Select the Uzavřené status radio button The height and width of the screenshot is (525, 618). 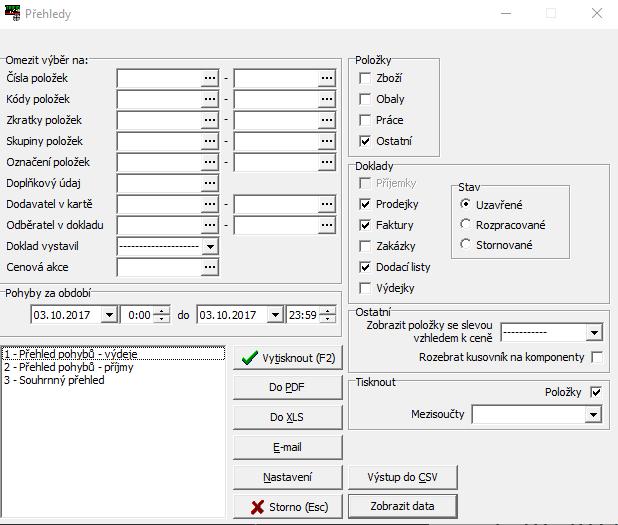click(465, 204)
